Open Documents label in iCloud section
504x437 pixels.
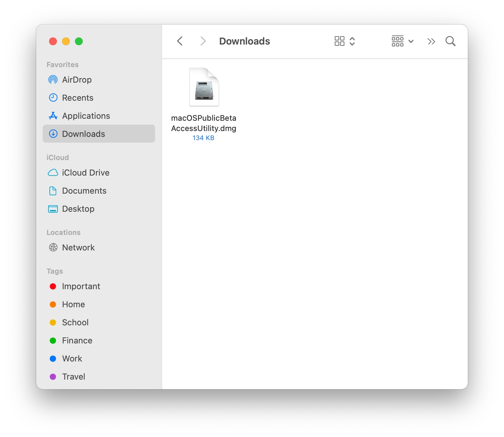(x=84, y=191)
